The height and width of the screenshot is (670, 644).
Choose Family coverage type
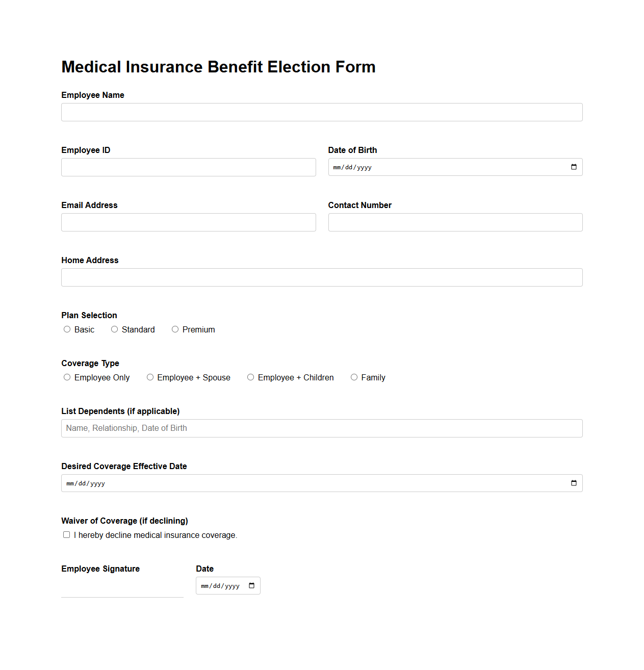354,377
